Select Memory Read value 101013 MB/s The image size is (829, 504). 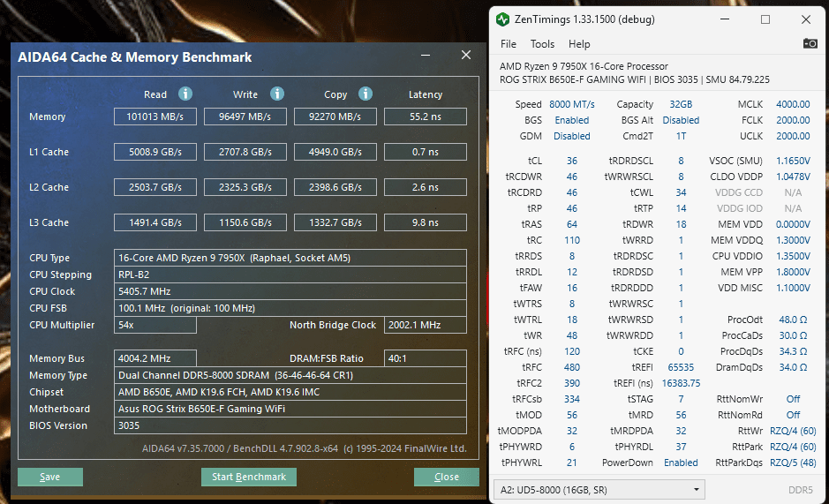(154, 117)
